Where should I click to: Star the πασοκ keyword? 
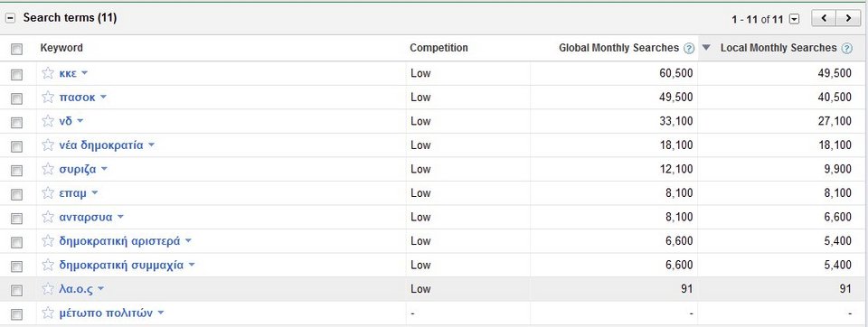click(48, 97)
